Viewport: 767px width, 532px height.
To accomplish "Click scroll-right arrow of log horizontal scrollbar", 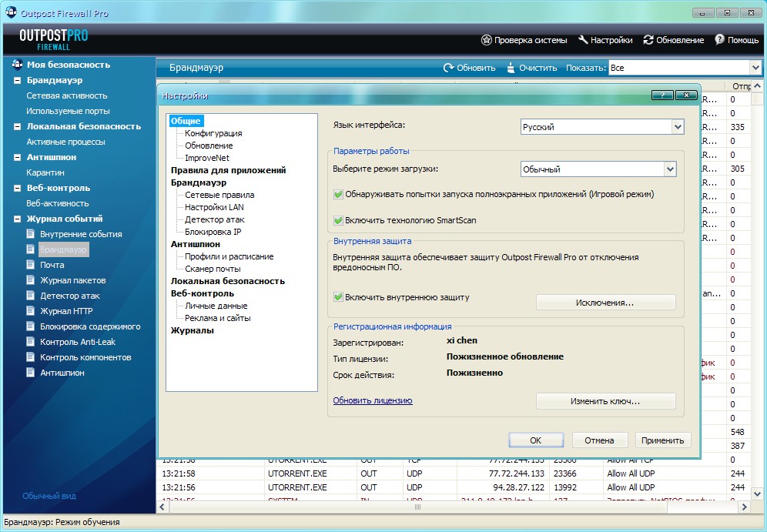I will [x=744, y=507].
